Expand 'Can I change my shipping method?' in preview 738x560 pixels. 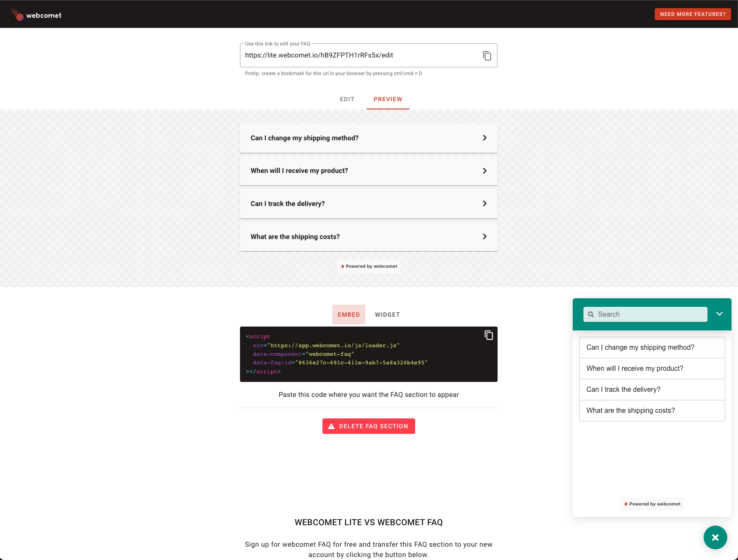pyautogui.click(x=369, y=138)
